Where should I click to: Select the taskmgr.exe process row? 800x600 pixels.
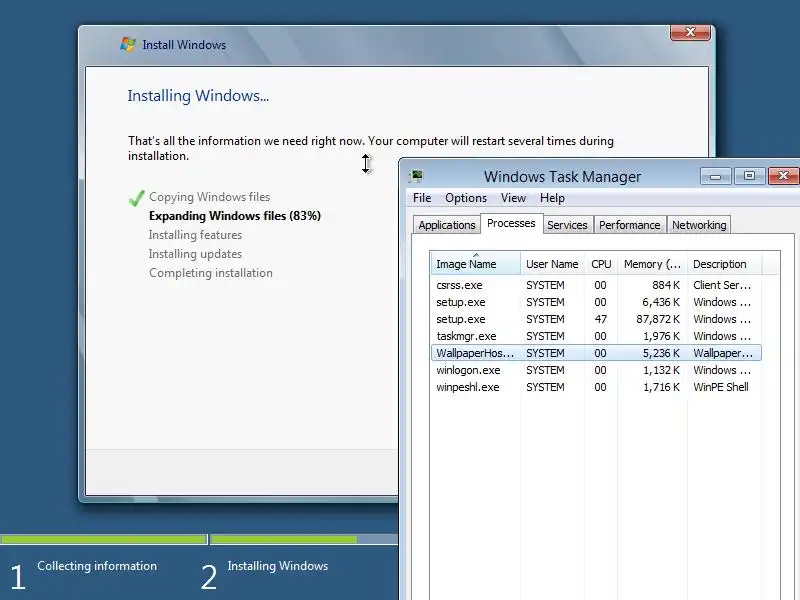(x=596, y=336)
